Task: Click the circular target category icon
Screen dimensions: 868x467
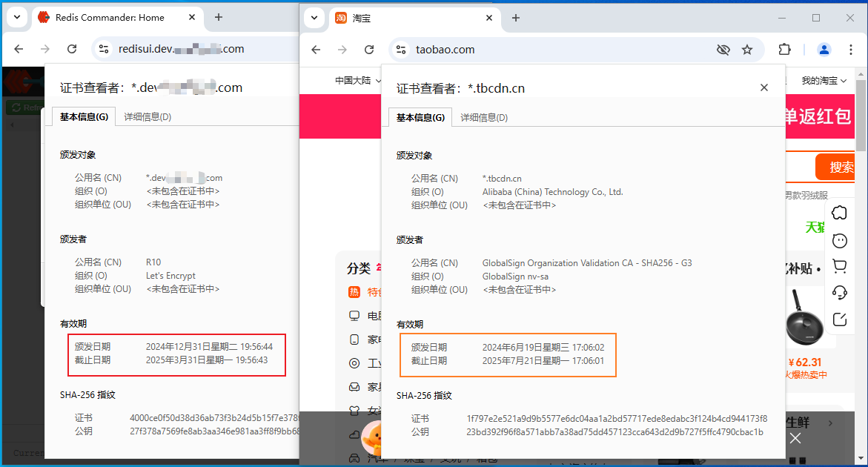Action: pyautogui.click(x=354, y=363)
